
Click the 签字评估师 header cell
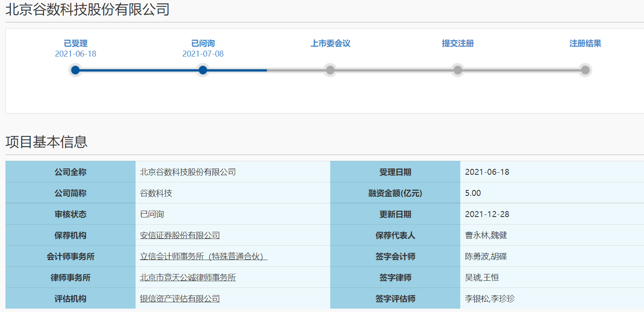[x=395, y=298]
